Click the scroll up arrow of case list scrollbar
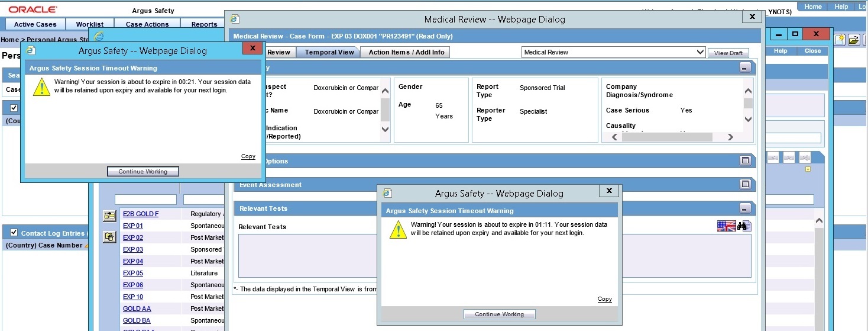 819,221
